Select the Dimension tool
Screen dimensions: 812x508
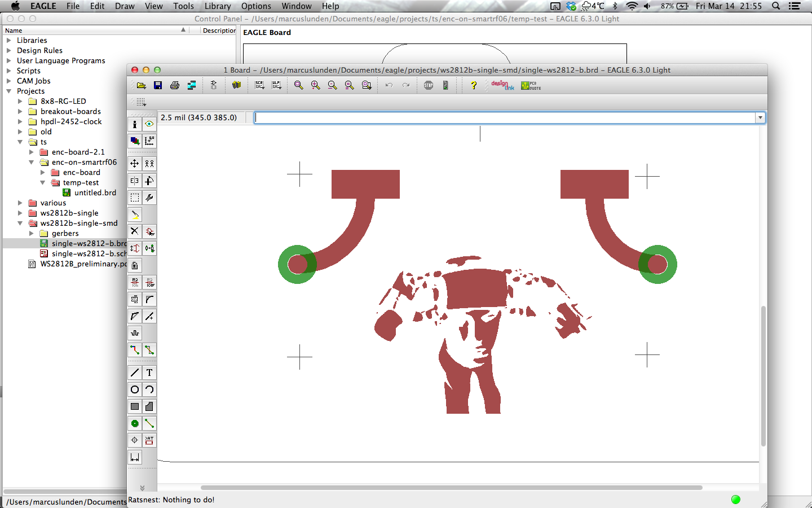click(x=135, y=457)
